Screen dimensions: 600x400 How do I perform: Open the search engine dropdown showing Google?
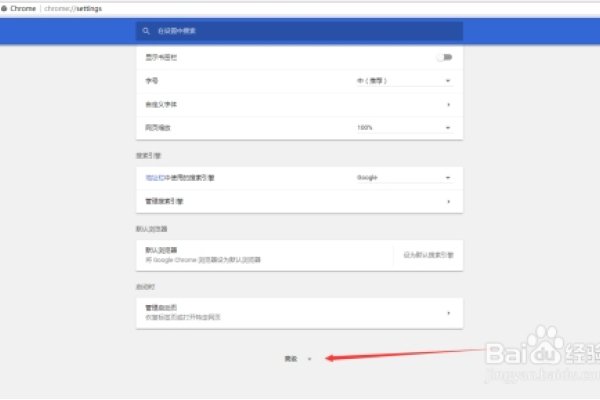click(x=404, y=178)
